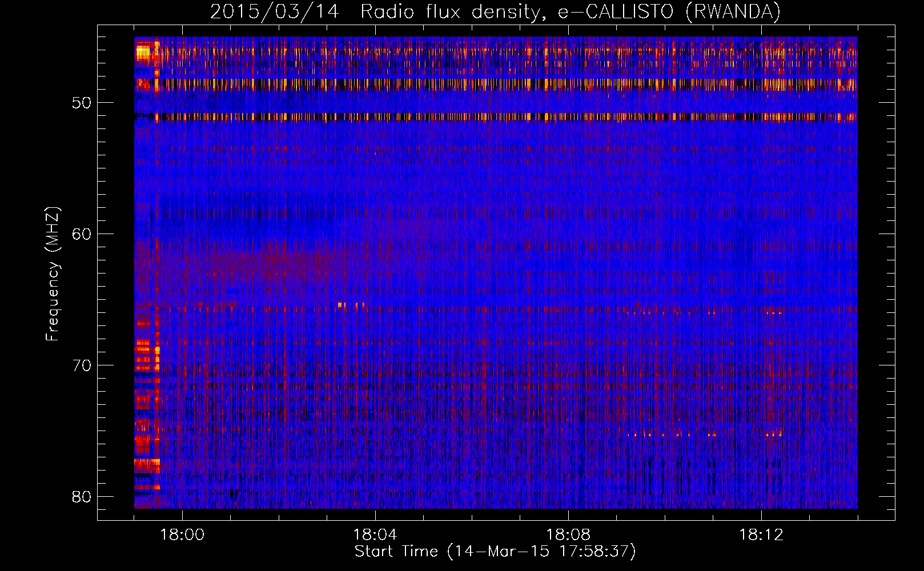The height and width of the screenshot is (571, 924).
Task: Click the 18:00 time tick label
Action: [182, 535]
